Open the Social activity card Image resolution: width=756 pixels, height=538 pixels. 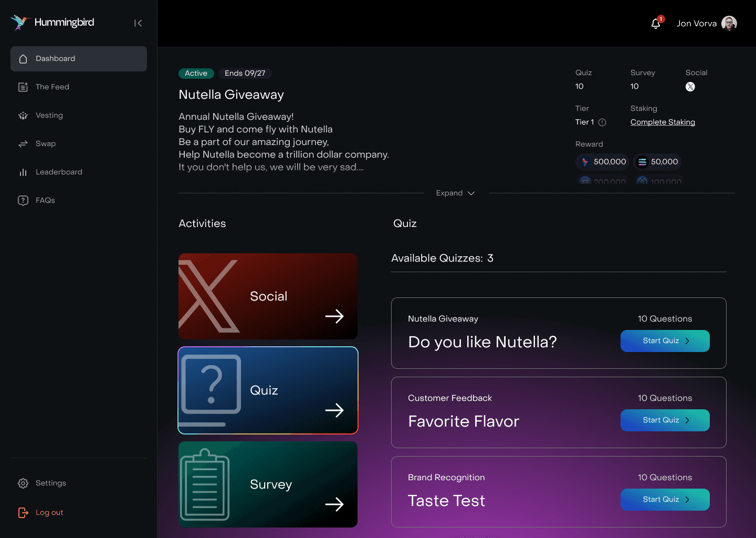pos(268,296)
